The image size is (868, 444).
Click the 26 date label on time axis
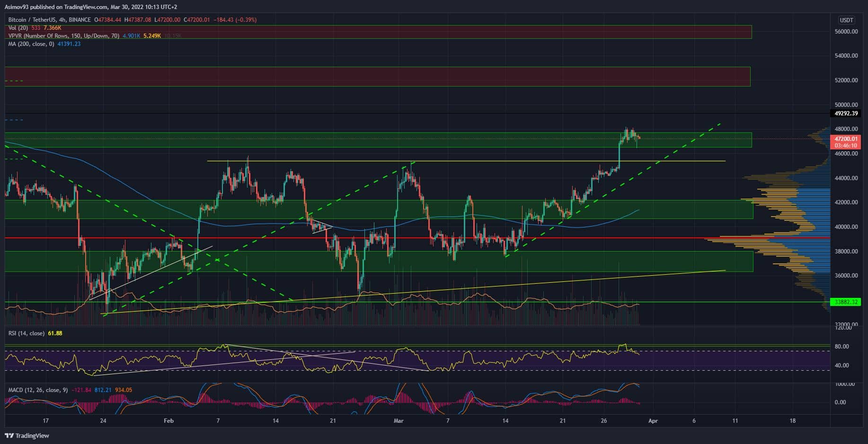coord(603,421)
